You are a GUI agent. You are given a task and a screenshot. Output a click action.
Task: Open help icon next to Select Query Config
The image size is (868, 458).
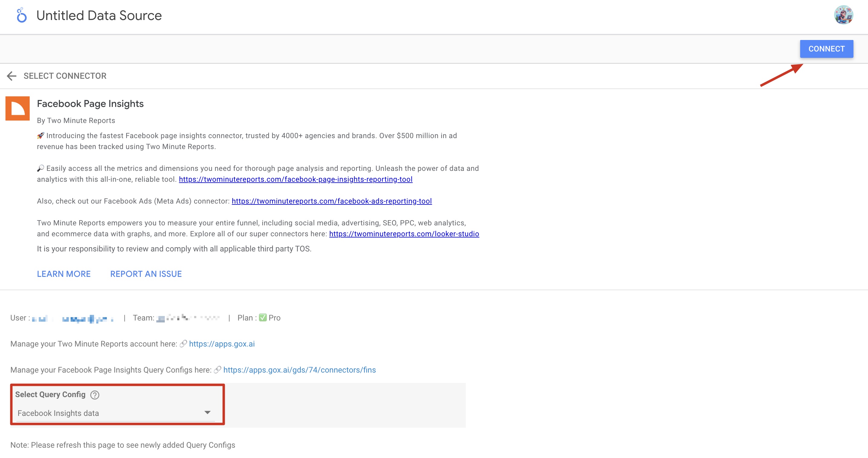(x=95, y=395)
